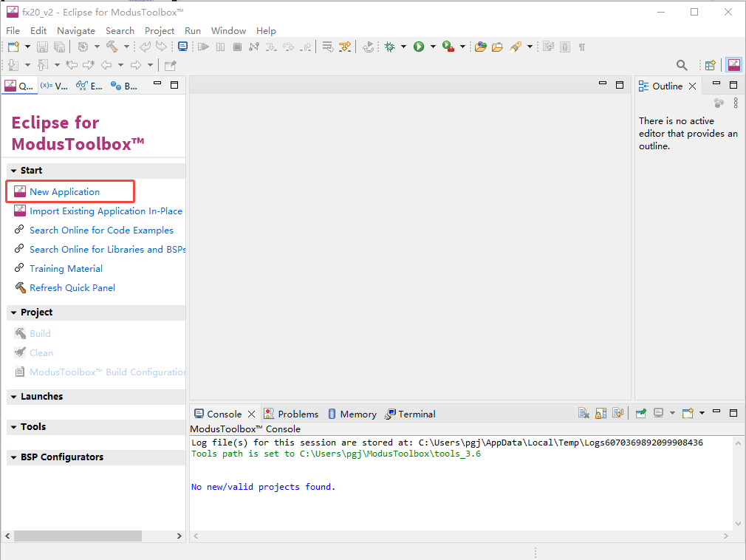Click the Run with external tools icon
This screenshot has height=560, width=746.
[448, 47]
